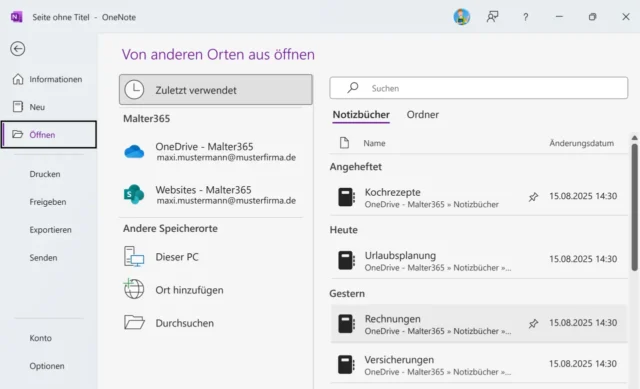This screenshot has height=389, width=640.
Task: Click the back arrow icon
Action: [18, 49]
